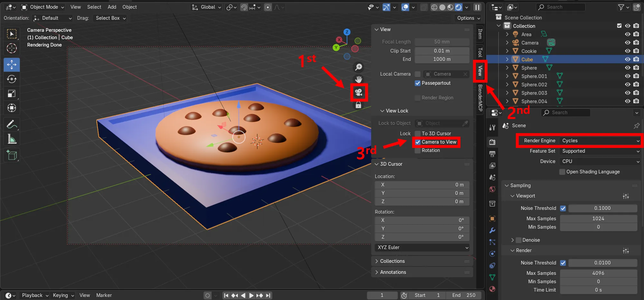
Task: Click the Clip Start value field
Action: pyautogui.click(x=441, y=51)
